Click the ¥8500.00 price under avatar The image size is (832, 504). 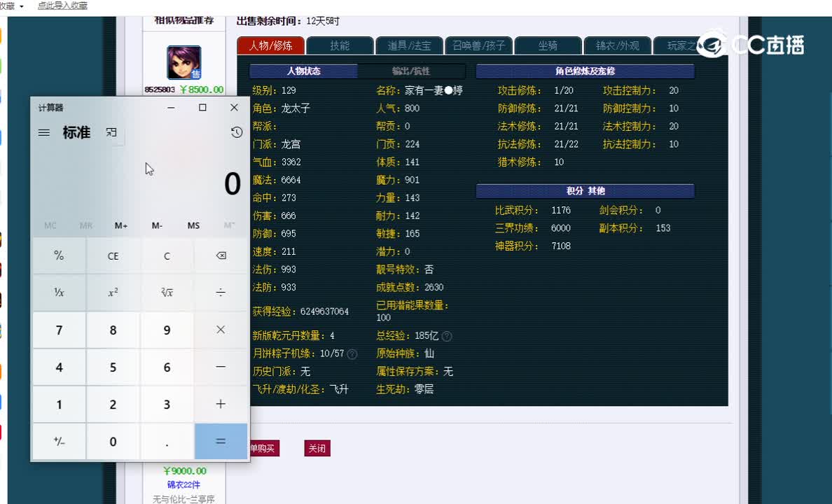point(201,90)
